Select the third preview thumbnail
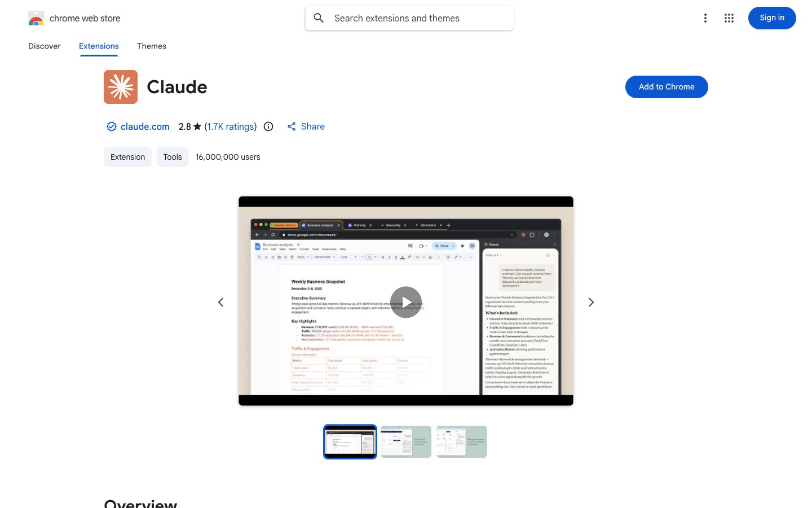Image resolution: width=812 pixels, height=508 pixels. [x=462, y=442]
